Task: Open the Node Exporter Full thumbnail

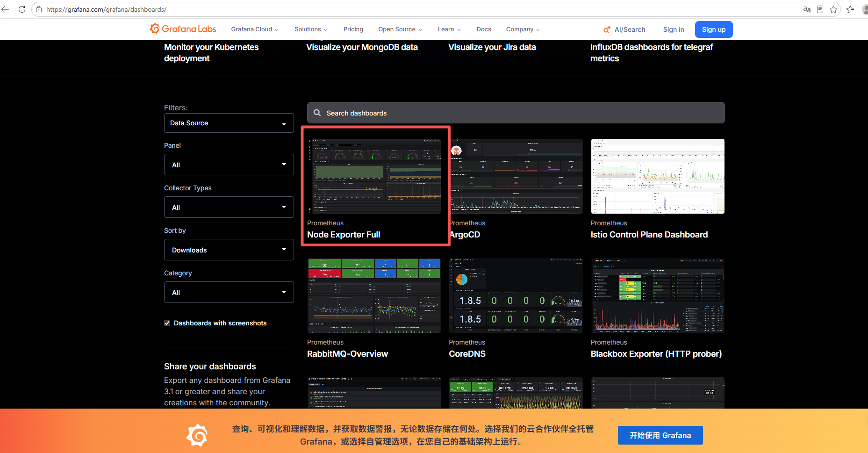Action: click(x=374, y=176)
